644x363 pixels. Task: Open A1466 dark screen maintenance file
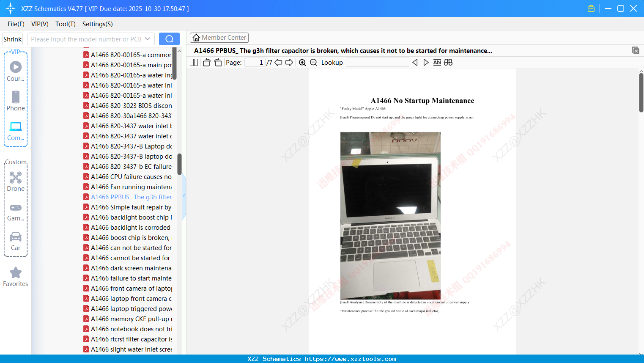click(128, 268)
